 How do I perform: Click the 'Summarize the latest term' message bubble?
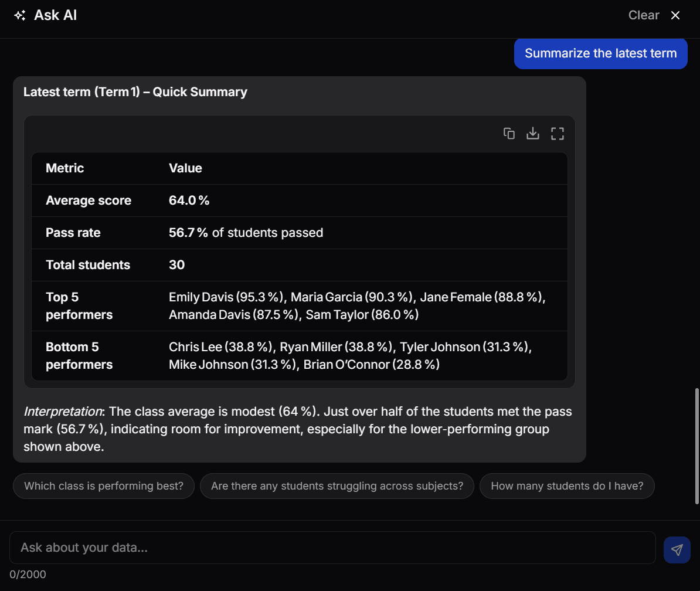coord(600,53)
